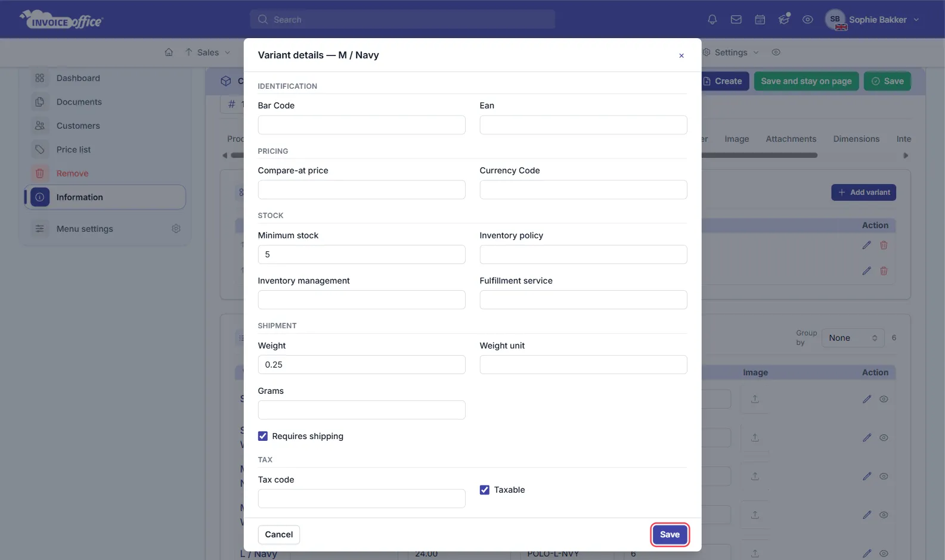Expand the Sales menu dropdown
Screen dimensions: 945x560
[207, 52]
